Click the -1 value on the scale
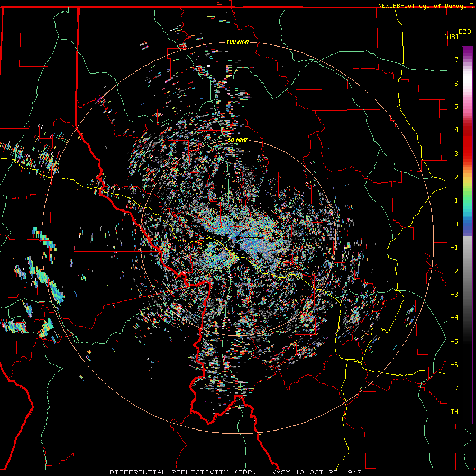The height and width of the screenshot is (476, 476). coord(454,248)
